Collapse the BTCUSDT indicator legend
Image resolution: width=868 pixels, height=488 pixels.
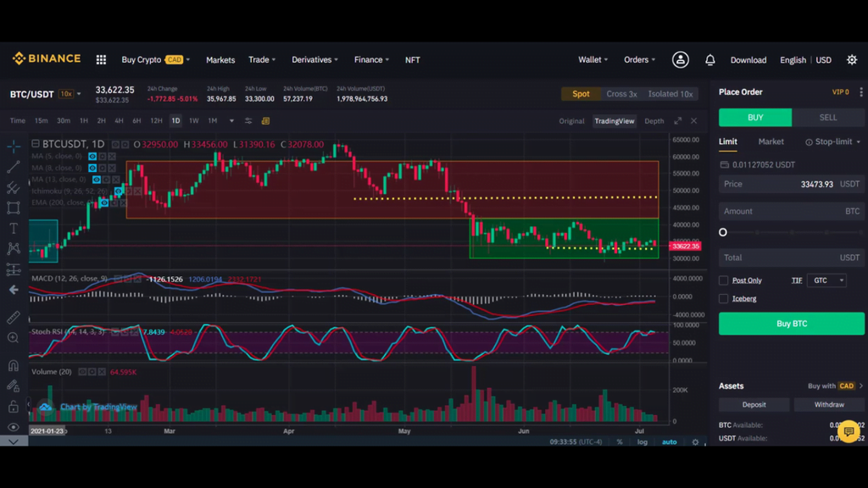coord(36,144)
